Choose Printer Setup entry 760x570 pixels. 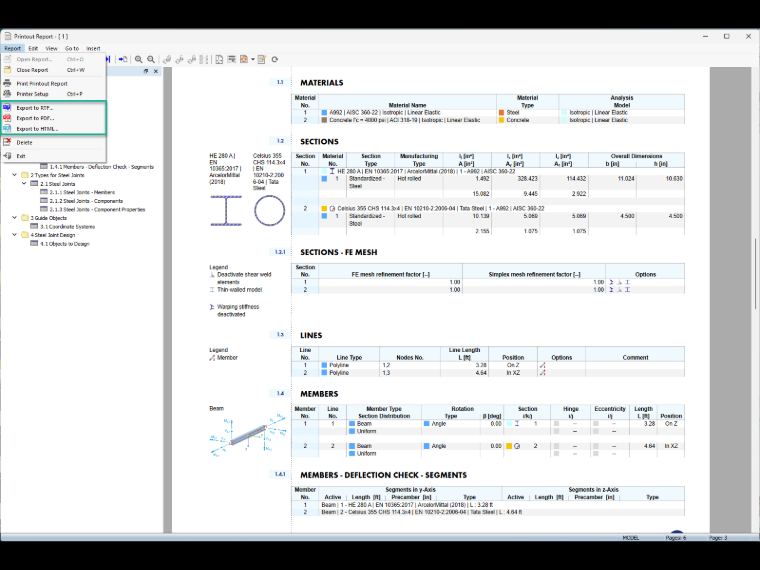click(x=53, y=94)
